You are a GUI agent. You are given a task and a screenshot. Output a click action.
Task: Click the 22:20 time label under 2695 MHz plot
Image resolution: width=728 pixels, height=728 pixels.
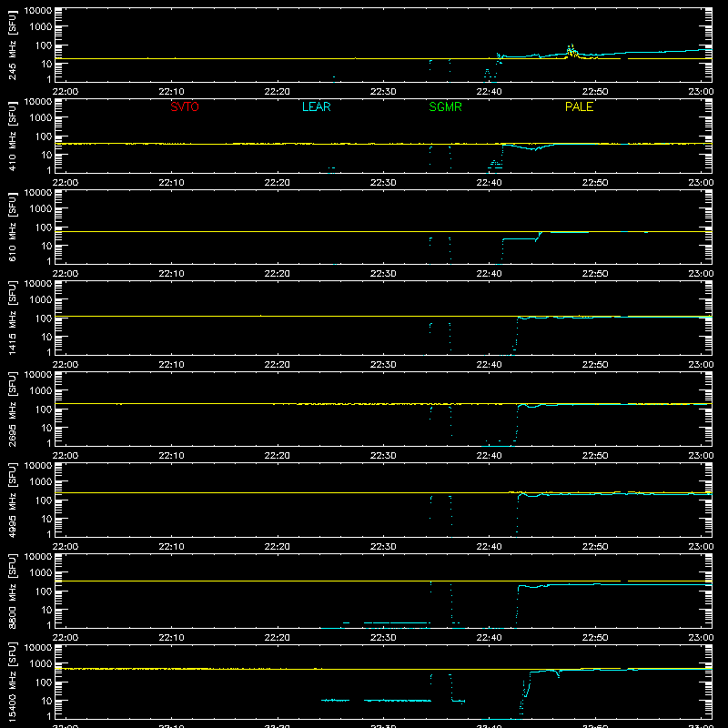tap(278, 456)
